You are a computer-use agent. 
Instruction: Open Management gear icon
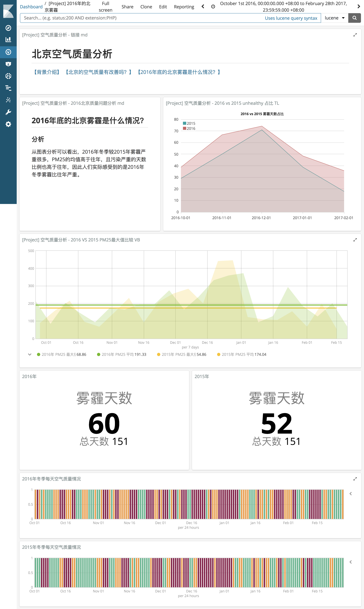pyautogui.click(x=8, y=124)
